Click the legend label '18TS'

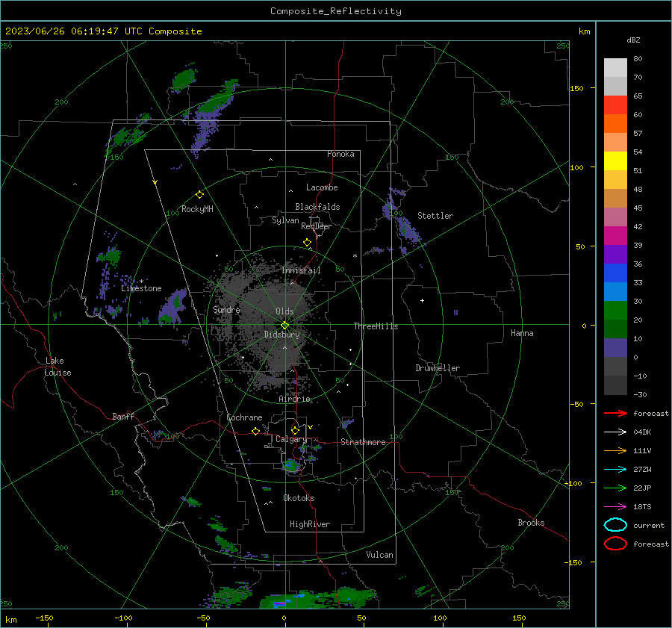point(642,507)
